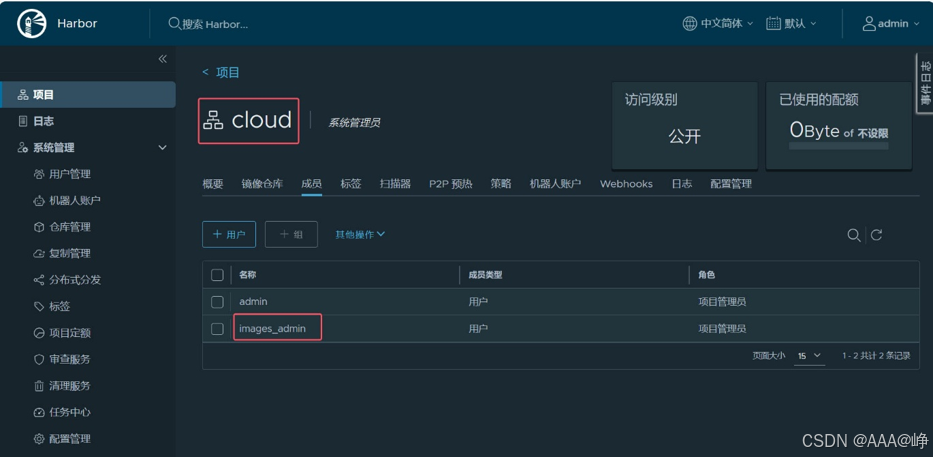Click the 标签 tag icon in sidebar
933x457 pixels.
coord(39,306)
